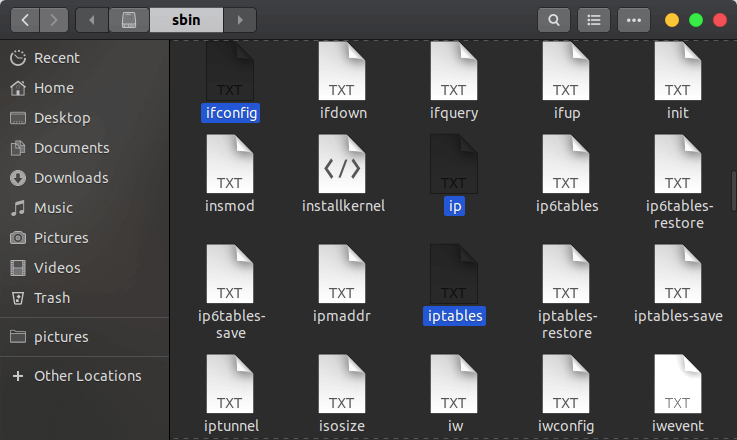Click the sbin path bar button
737x440 pixels.
click(186, 20)
